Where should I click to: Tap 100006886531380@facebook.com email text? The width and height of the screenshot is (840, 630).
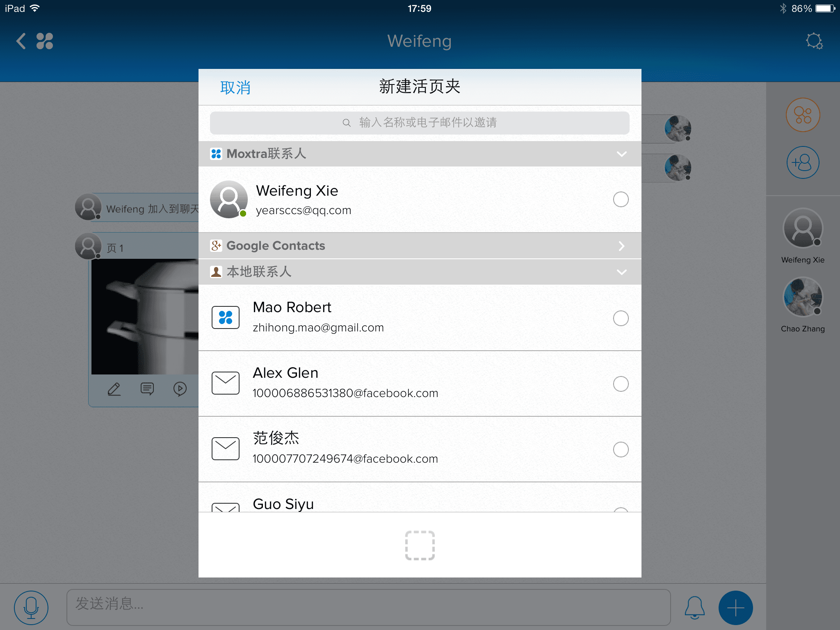(345, 393)
